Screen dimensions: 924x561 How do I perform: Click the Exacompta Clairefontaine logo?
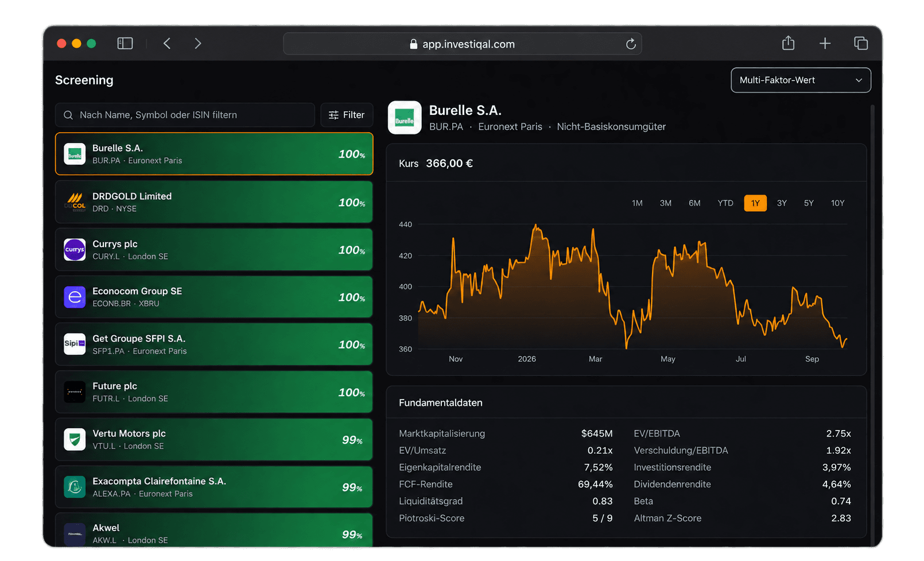coord(75,487)
